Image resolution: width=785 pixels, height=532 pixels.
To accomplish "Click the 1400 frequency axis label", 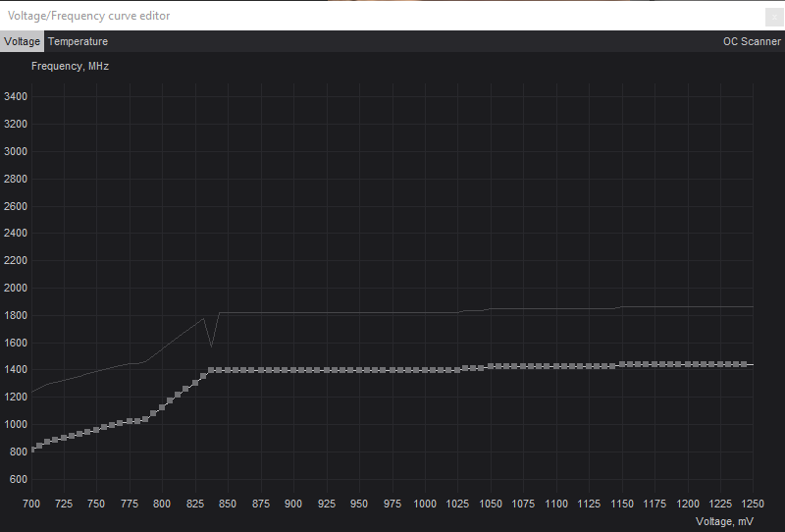I will click(x=16, y=370).
